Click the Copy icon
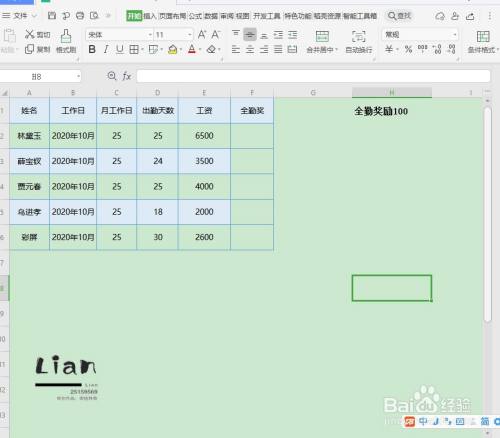 (30, 49)
